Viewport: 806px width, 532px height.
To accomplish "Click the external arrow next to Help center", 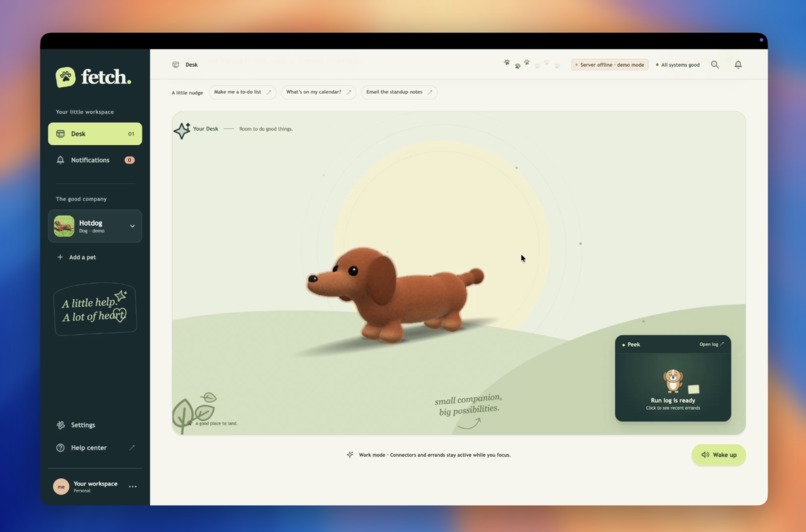I will [132, 448].
